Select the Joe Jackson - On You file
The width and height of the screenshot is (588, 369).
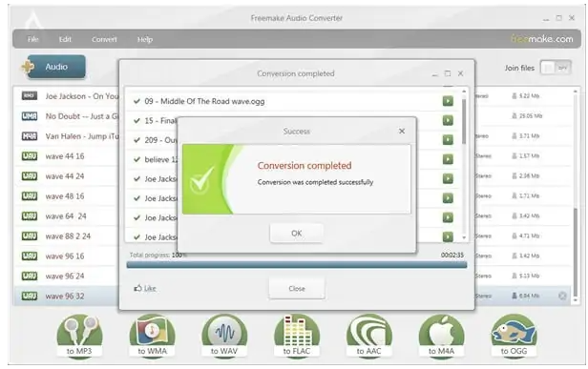[x=81, y=96]
